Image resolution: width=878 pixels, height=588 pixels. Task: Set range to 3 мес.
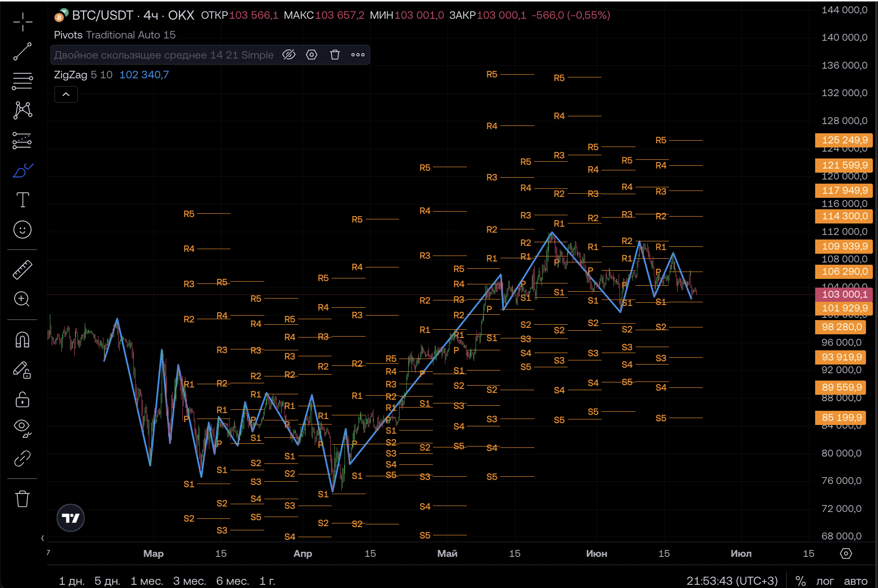pyautogui.click(x=189, y=581)
